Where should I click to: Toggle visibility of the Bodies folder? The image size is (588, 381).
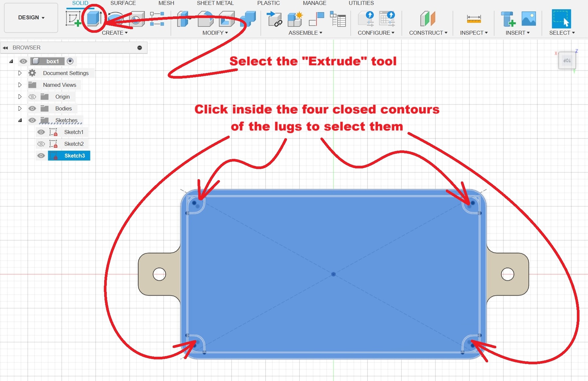32,108
